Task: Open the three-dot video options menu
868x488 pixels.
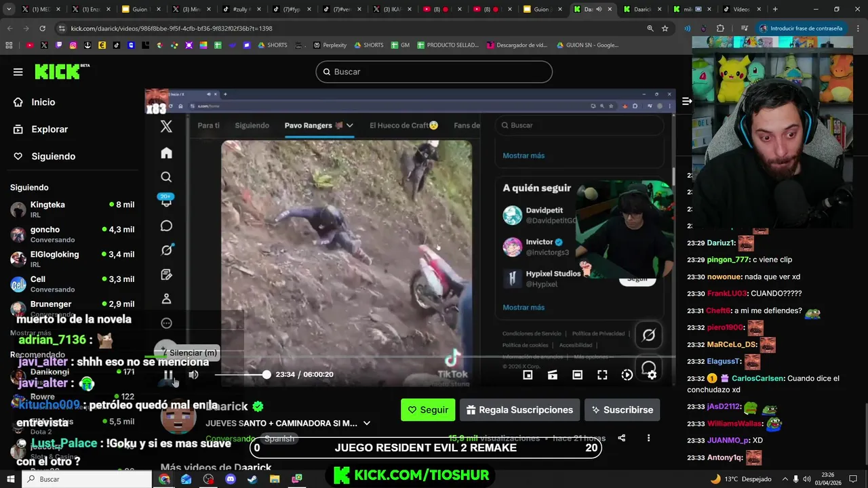Action: pos(648,438)
